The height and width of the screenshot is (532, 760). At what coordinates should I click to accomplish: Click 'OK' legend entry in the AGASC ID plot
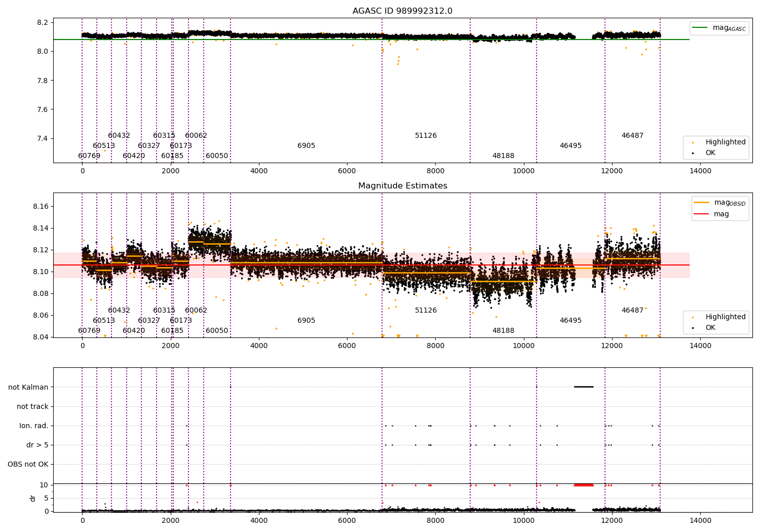704,153
